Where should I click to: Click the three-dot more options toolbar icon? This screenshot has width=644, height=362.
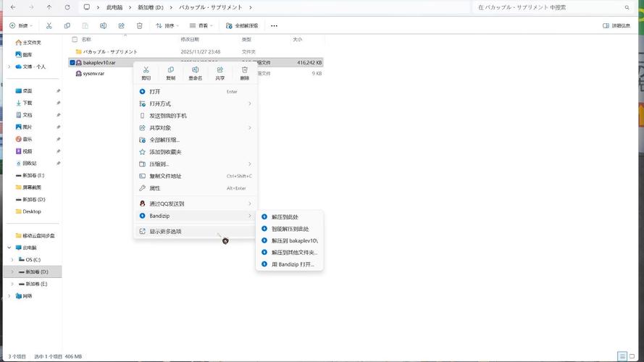coord(274,25)
